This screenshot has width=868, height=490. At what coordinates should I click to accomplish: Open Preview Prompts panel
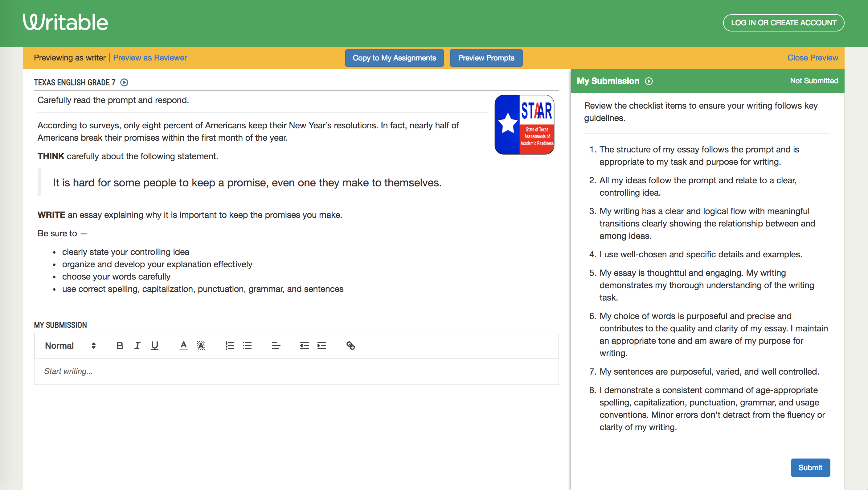486,58
